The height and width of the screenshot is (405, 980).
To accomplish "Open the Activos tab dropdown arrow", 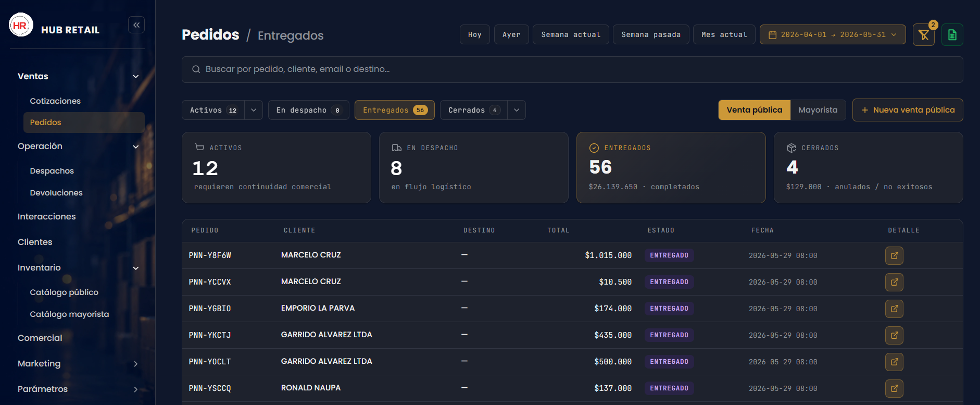I will pos(254,110).
